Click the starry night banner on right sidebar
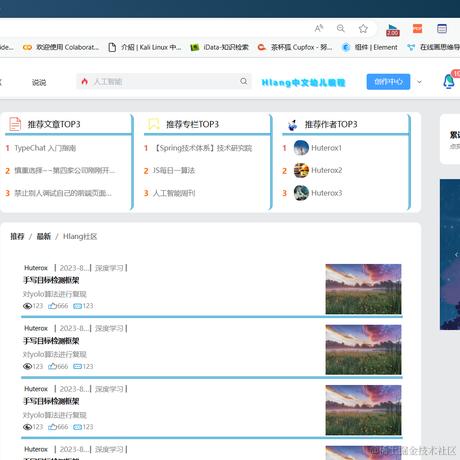This screenshot has height=460, width=460. (x=450, y=254)
